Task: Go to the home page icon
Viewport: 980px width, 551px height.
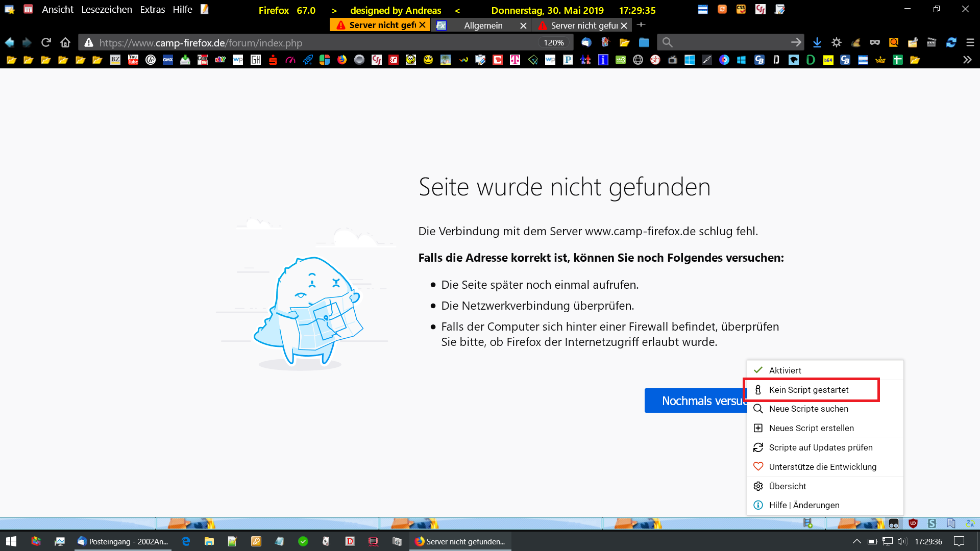Action: (65, 42)
